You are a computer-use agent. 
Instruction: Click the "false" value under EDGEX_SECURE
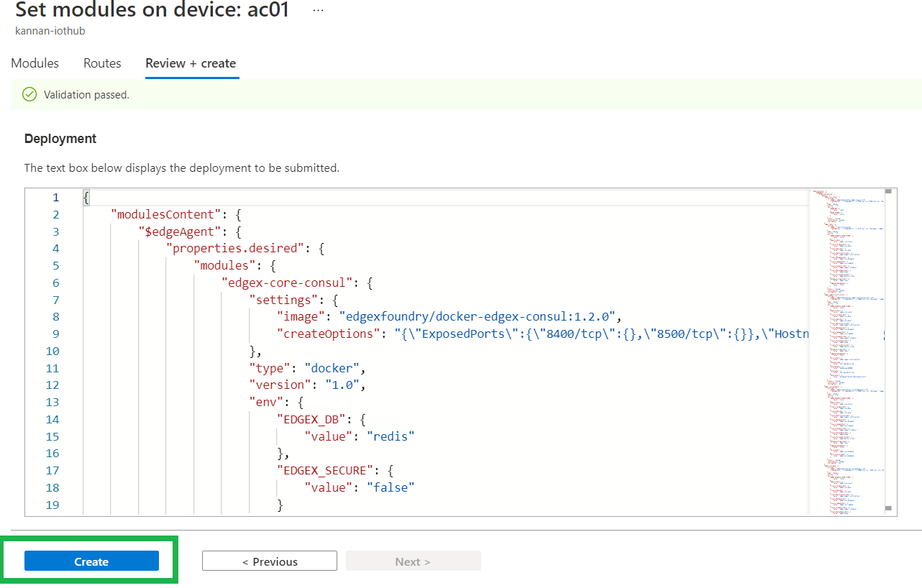coord(391,487)
